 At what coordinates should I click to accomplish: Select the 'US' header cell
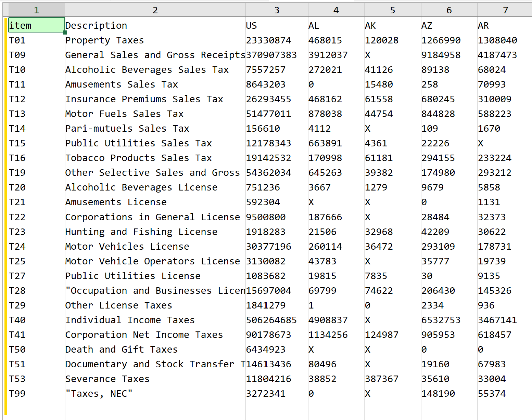277,25
